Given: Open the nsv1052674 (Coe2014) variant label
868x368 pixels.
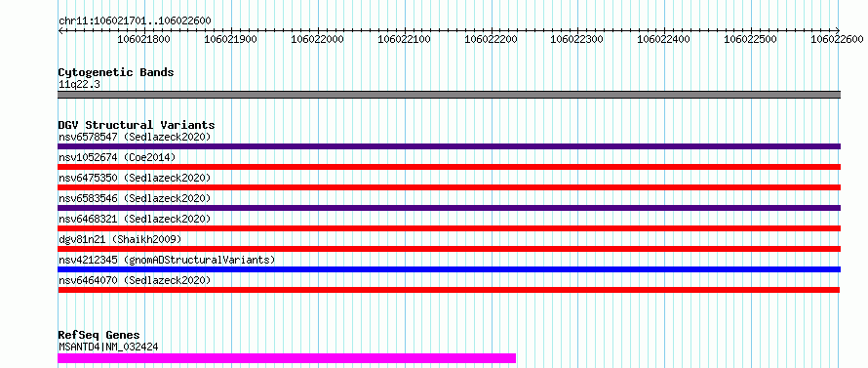Looking at the screenshot, I should pyautogui.click(x=117, y=157).
